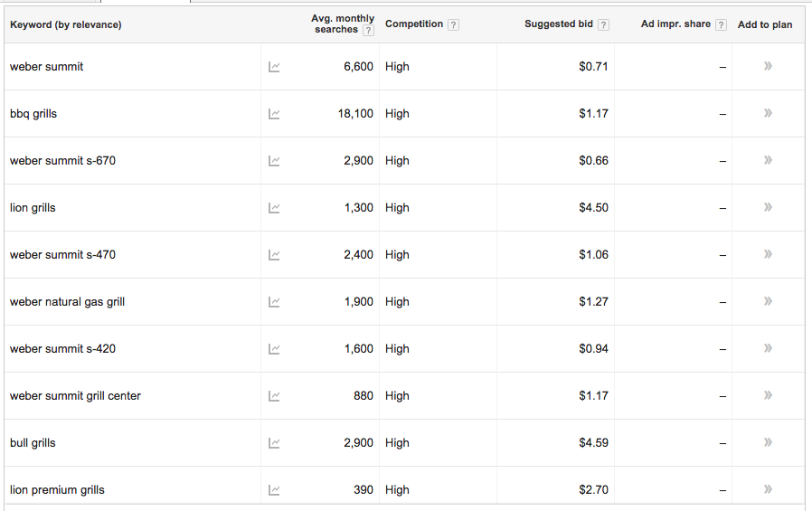Image resolution: width=812 pixels, height=511 pixels.
Task: Click the 1,300 monthly searches value
Action: click(x=359, y=208)
